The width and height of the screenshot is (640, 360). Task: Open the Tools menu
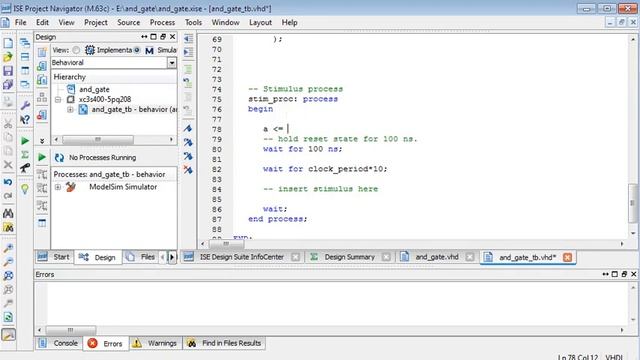pos(193,22)
